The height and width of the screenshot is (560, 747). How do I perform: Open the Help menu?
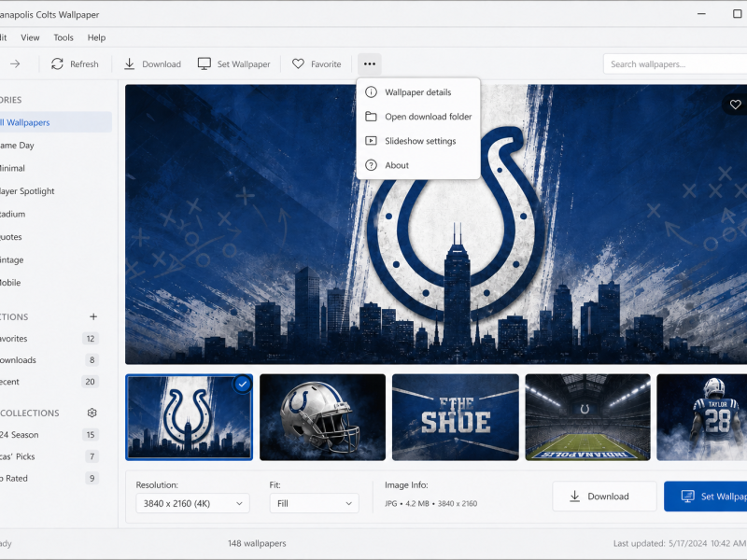(x=96, y=37)
